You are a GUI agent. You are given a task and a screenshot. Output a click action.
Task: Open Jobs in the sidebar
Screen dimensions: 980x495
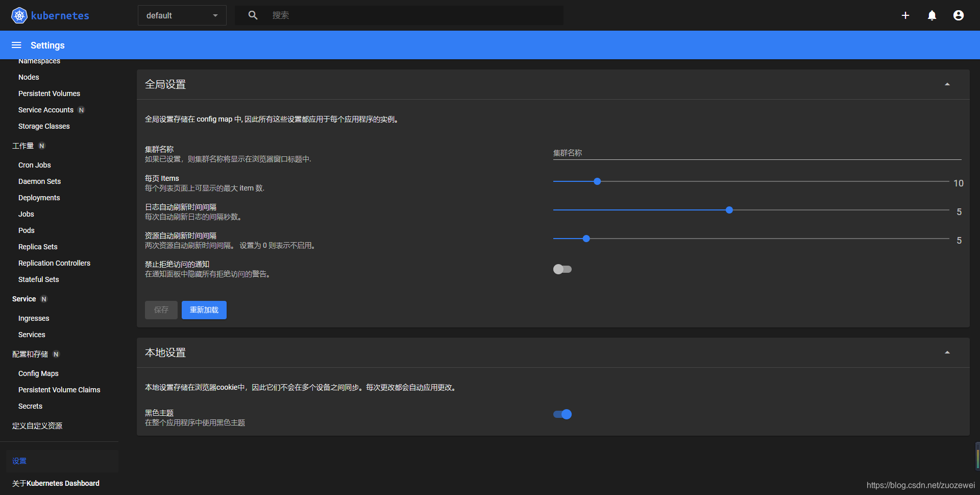tap(26, 214)
